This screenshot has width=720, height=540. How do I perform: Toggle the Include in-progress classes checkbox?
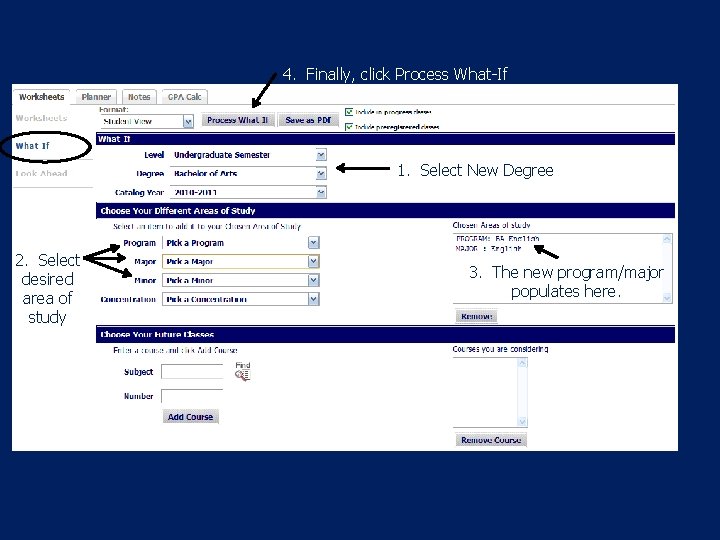[x=349, y=112]
